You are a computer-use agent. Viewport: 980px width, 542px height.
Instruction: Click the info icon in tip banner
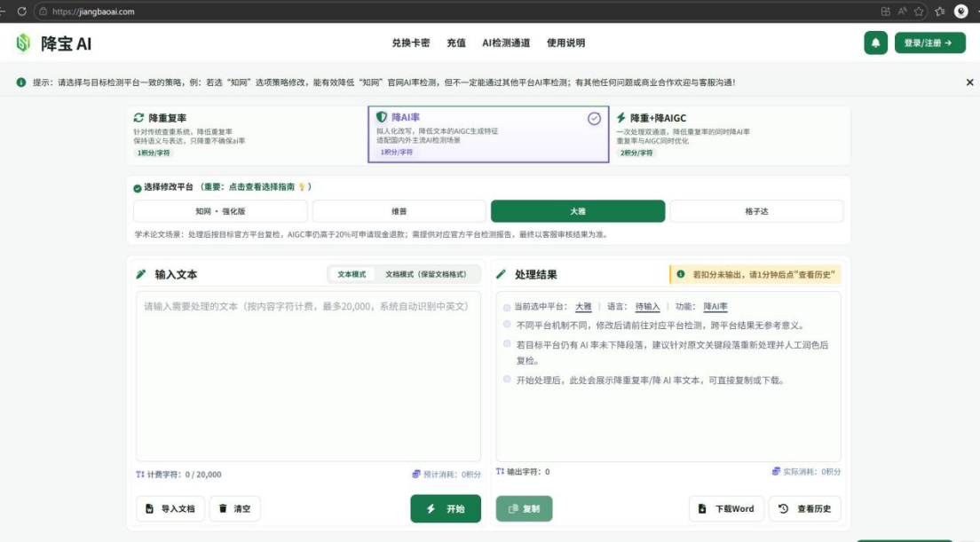coord(21,82)
